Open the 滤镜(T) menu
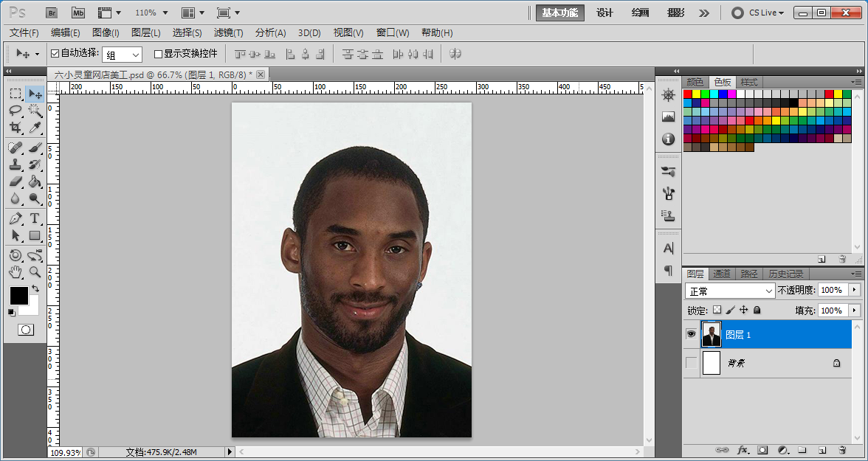 [228, 32]
